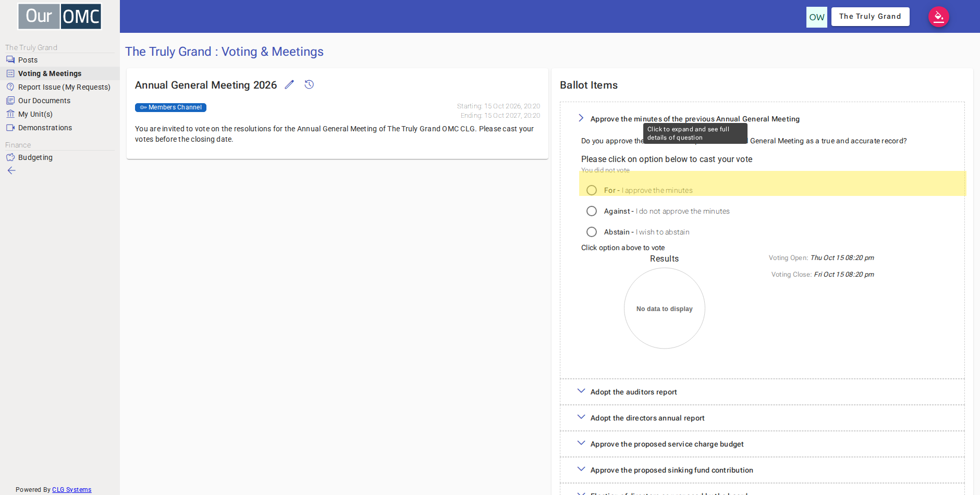Collapse 'Approve the minutes' ballot item
This screenshot has width=980, height=495.
[x=581, y=118]
